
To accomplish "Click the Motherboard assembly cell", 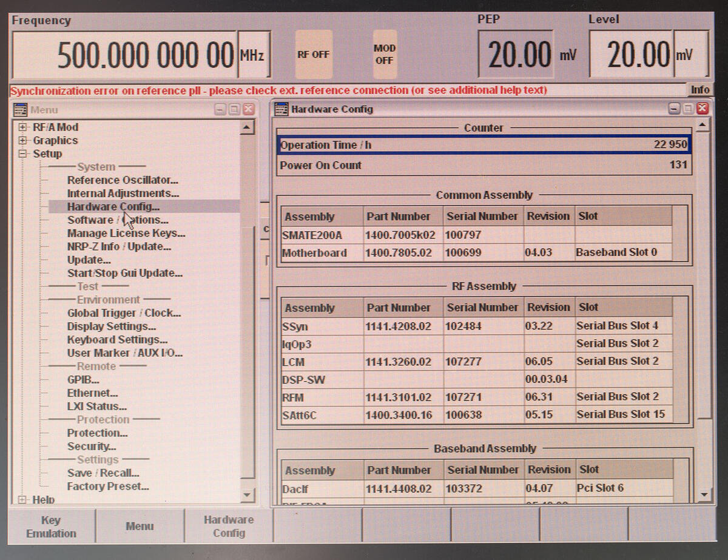I will (322, 252).
